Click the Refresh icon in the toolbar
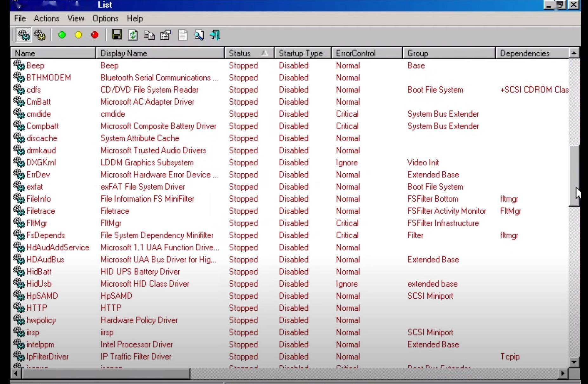This screenshot has height=384, width=588. (133, 35)
